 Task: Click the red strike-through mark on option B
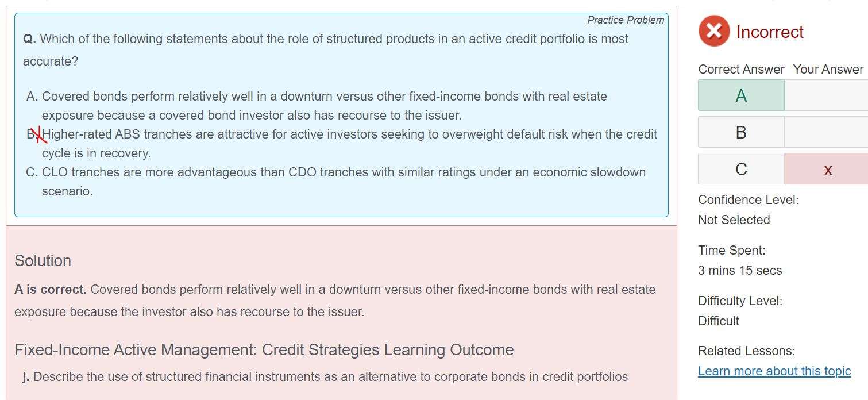point(38,135)
